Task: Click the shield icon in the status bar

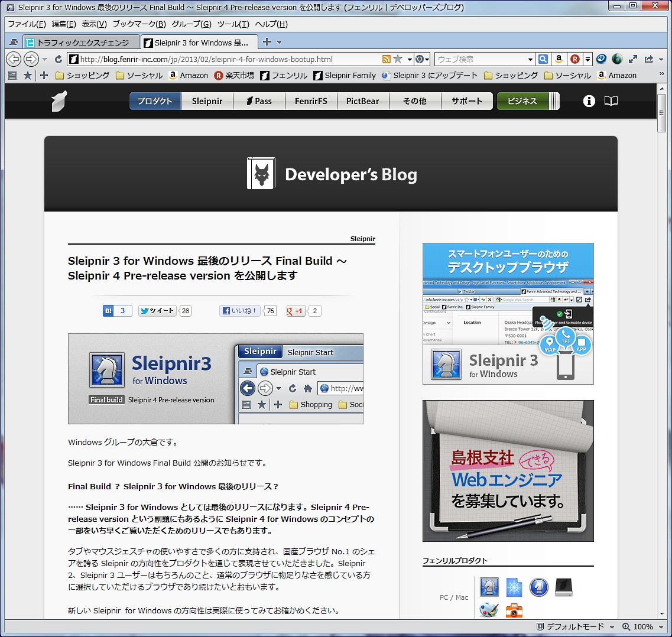Action: click(x=540, y=627)
